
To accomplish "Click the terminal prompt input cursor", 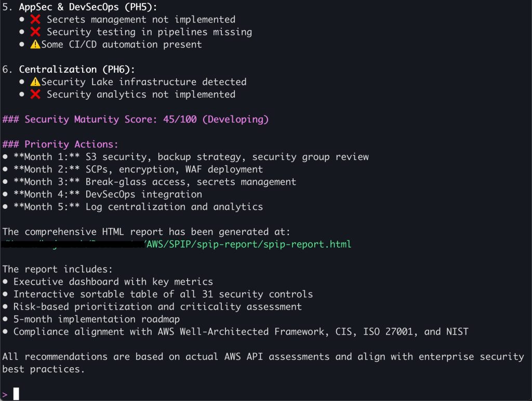I will [16, 394].
